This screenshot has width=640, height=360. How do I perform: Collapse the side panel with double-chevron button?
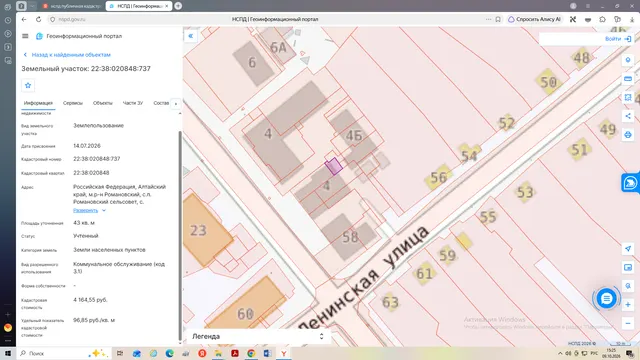click(x=191, y=36)
